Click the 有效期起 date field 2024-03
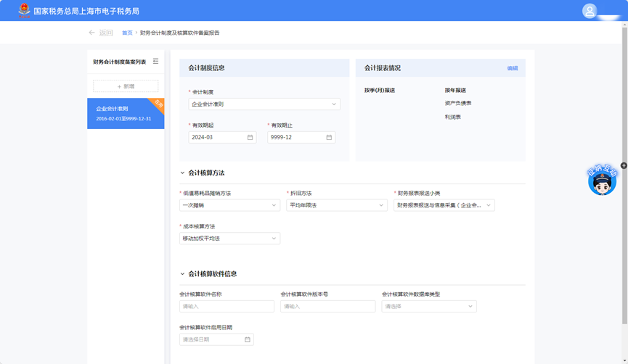The image size is (628, 364). click(x=223, y=137)
